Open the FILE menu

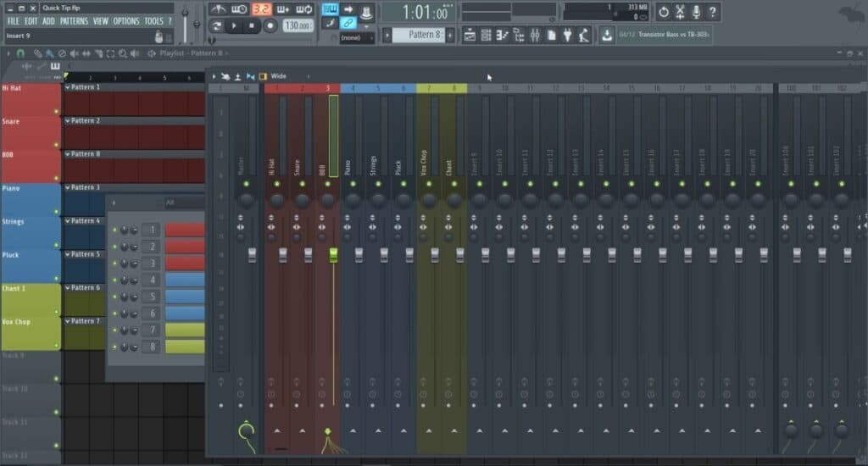coord(13,21)
